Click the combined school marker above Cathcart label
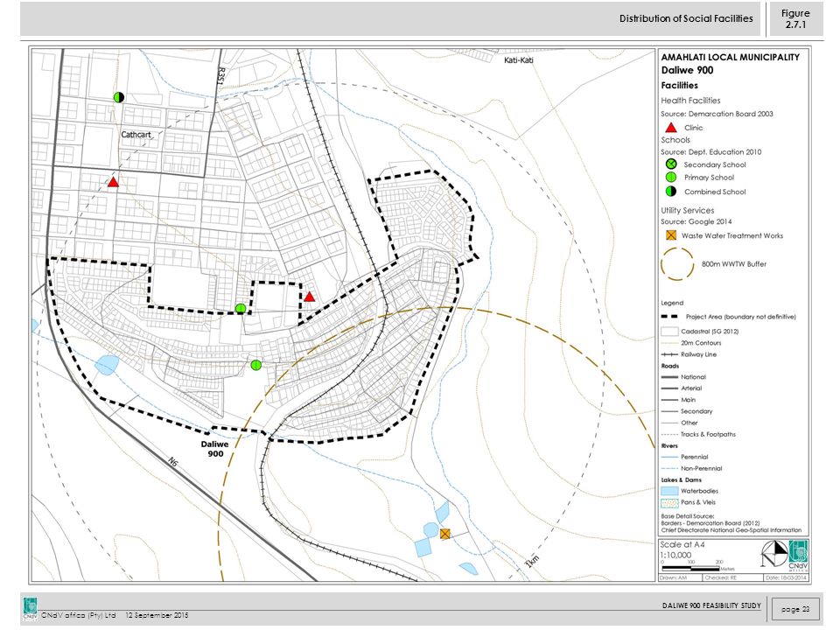Screen dimensions: 840x630 click(119, 97)
